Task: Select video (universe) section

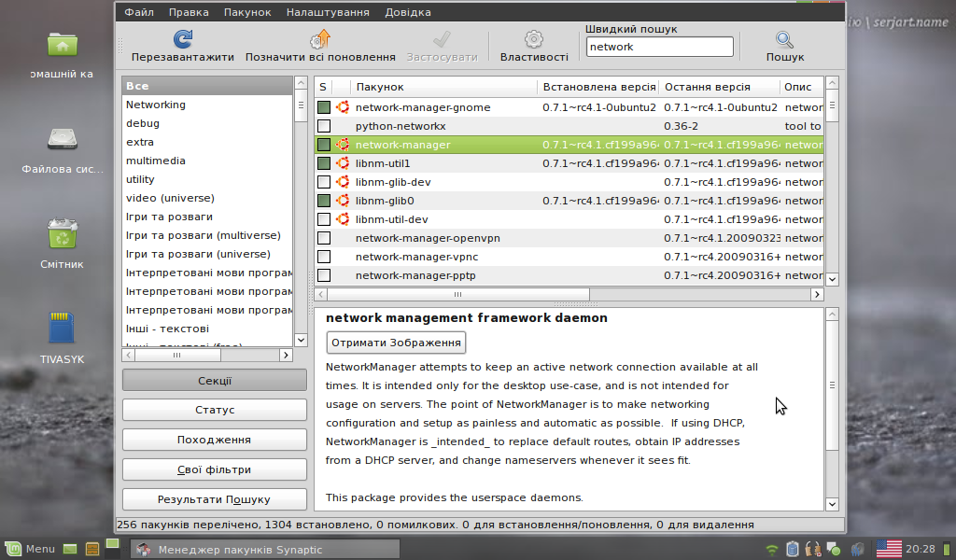Action: [x=207, y=198]
